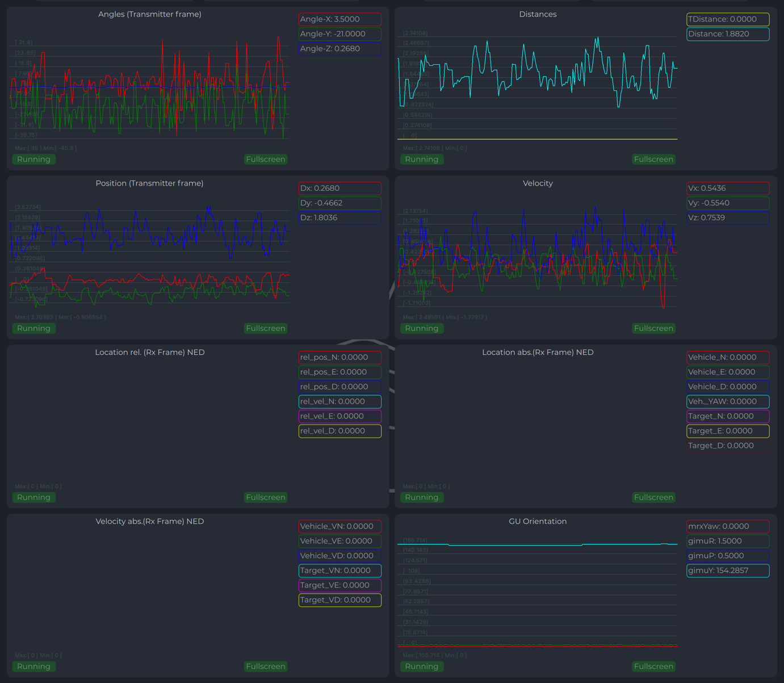
Task: Click the Angle-Z legend entry
Action: click(x=340, y=49)
